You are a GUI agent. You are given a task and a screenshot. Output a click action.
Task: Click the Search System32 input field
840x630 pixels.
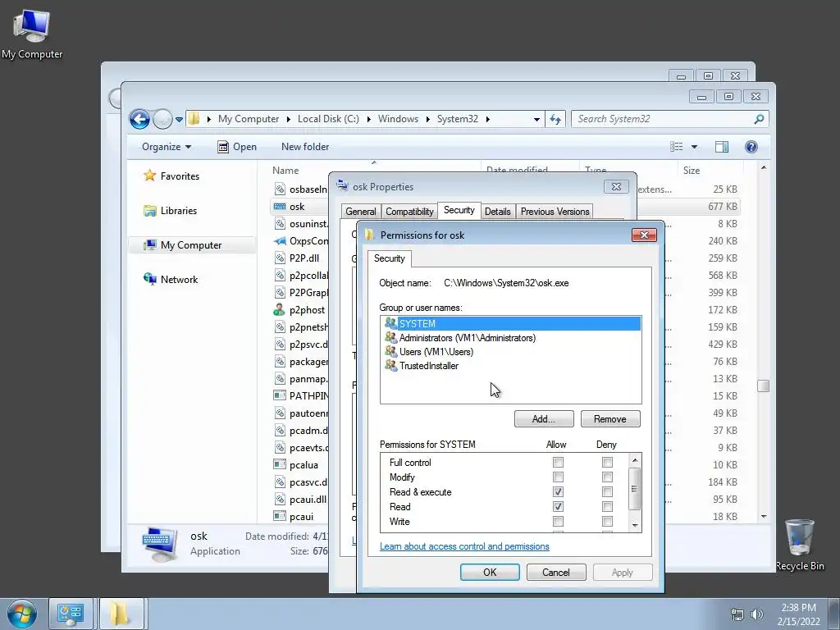click(x=663, y=119)
